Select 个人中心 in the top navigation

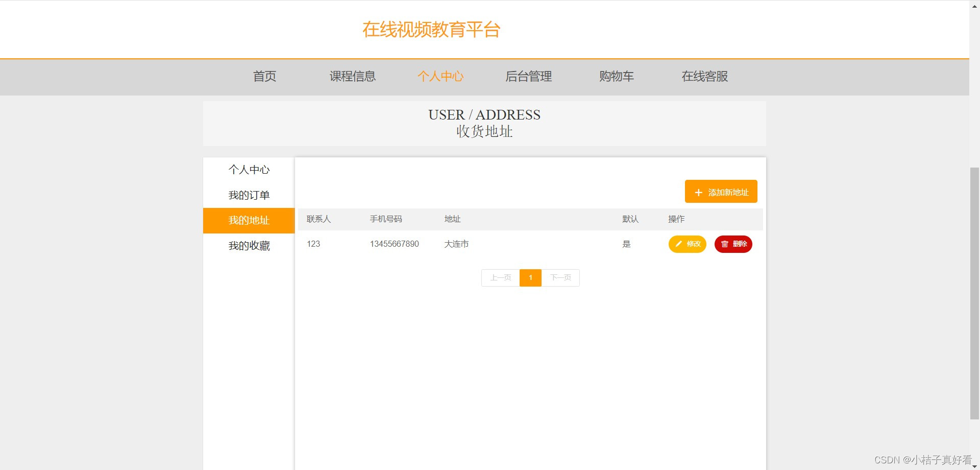point(440,77)
